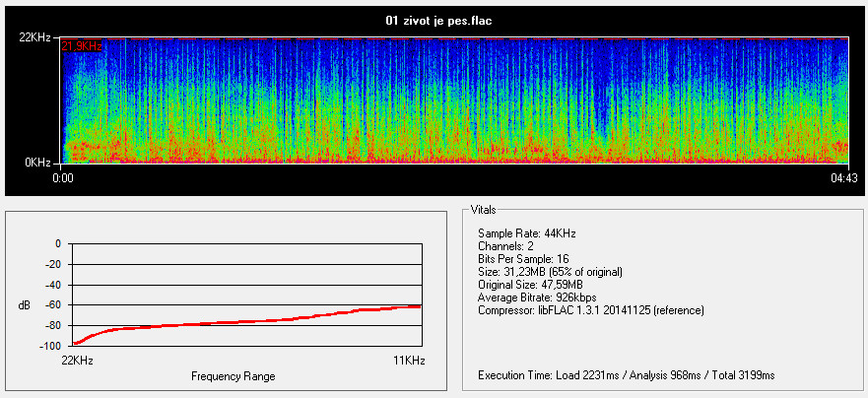
Task: Click the red 21,9KHz cutoff marker label
Action: coord(82,46)
